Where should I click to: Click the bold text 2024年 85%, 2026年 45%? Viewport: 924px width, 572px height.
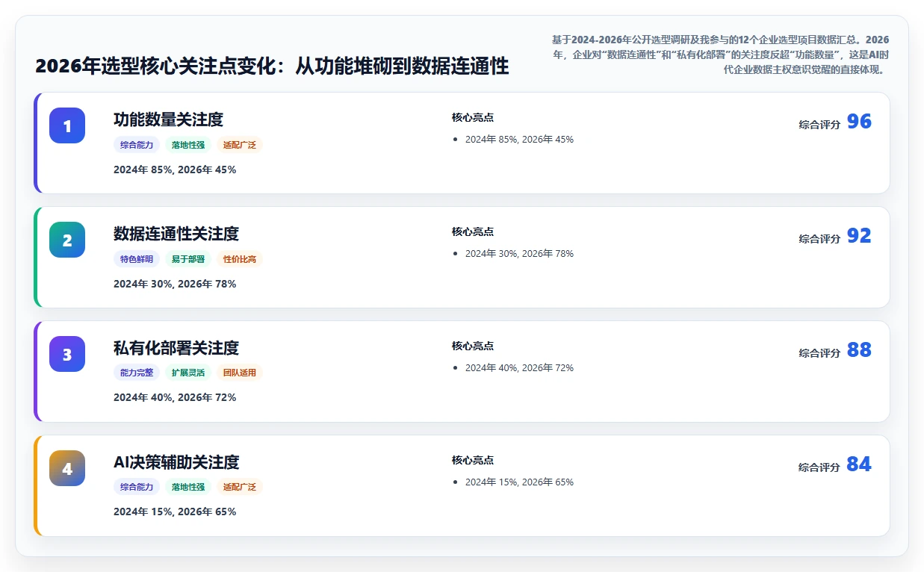click(x=175, y=170)
